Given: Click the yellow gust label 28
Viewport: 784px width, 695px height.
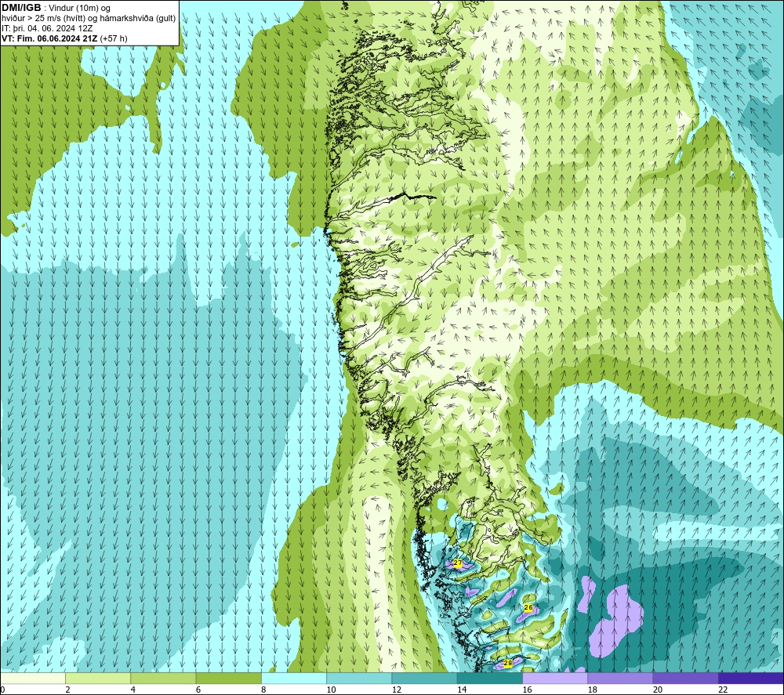Looking at the screenshot, I should click(508, 663).
